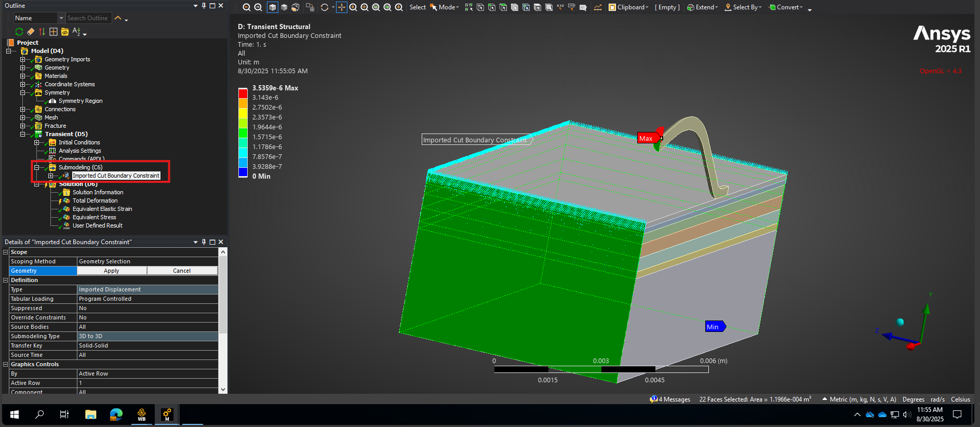
Task: Click the Next View zoom icon
Action: [258, 7]
